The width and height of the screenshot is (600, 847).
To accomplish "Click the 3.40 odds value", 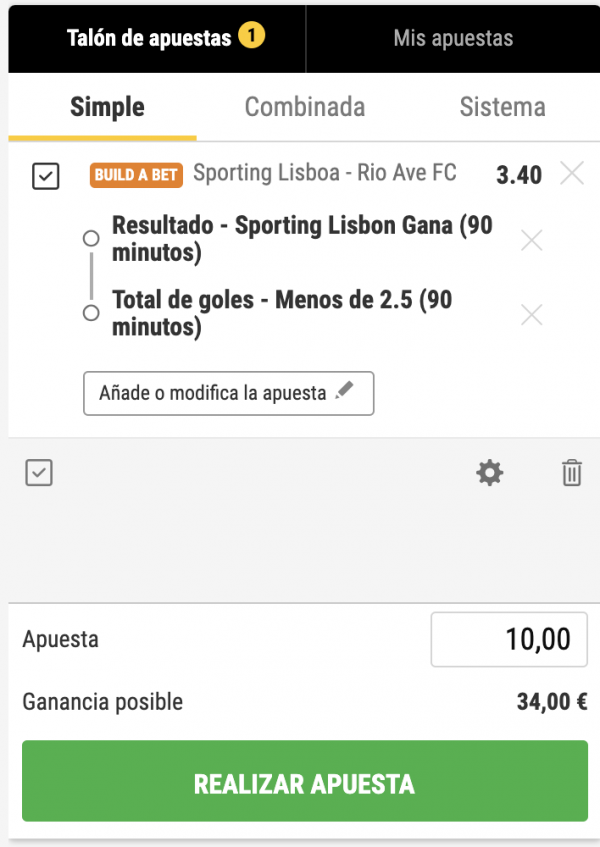I will (519, 176).
